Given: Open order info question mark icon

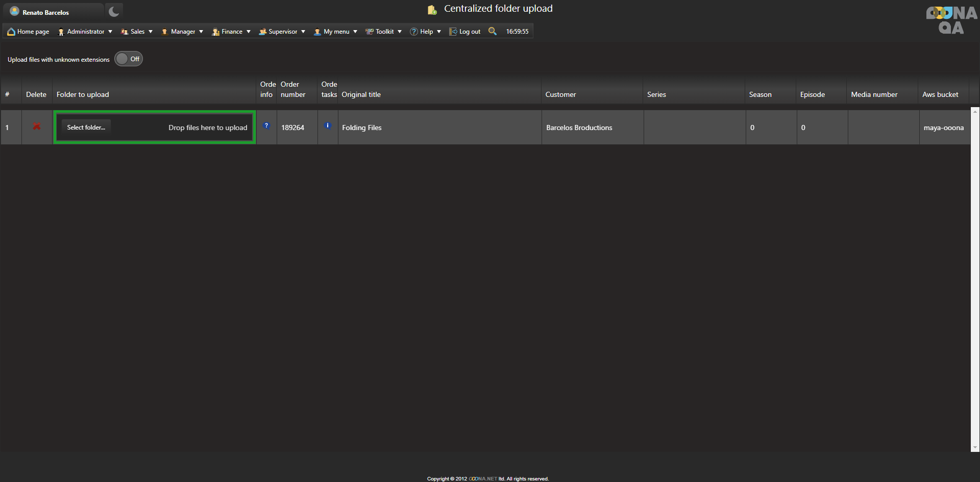Looking at the screenshot, I should pos(266,125).
